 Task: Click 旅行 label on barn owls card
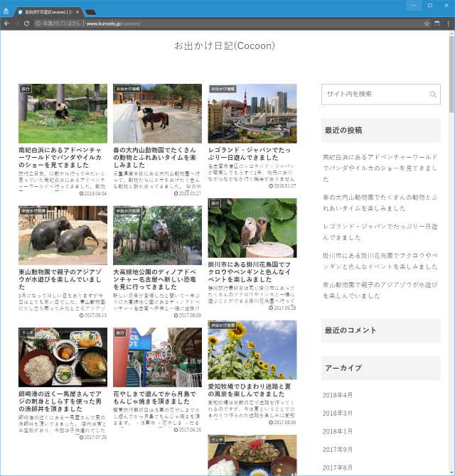click(215, 203)
